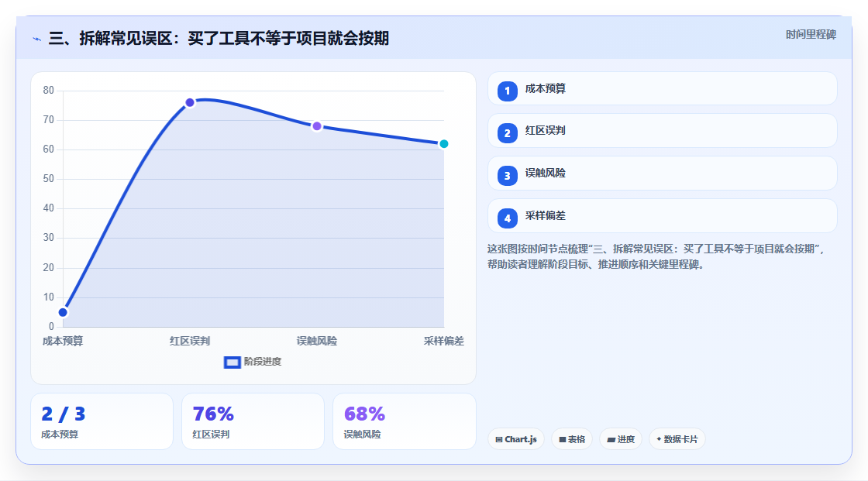Click the y-axis value 50

(49, 179)
